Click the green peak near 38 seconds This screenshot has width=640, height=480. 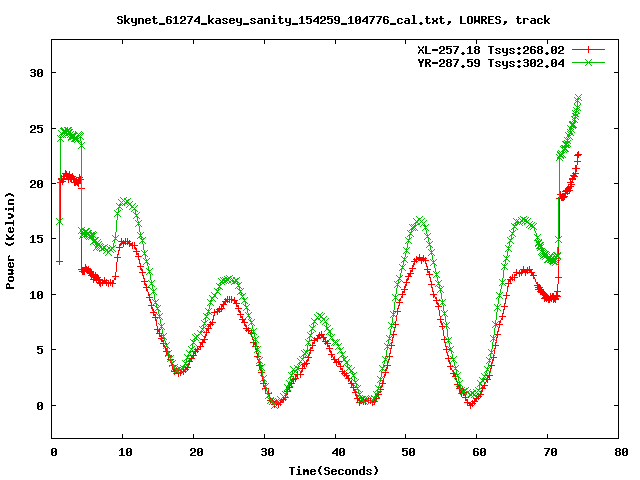click(320, 316)
